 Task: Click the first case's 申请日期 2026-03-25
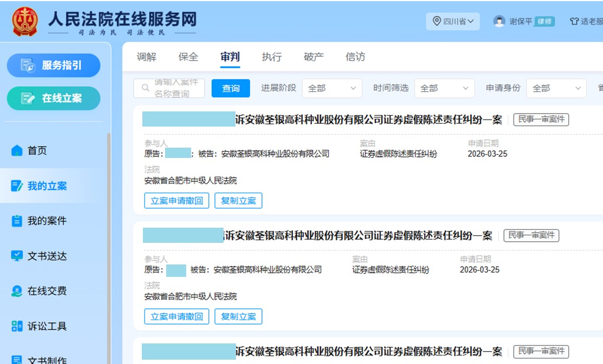coord(487,154)
